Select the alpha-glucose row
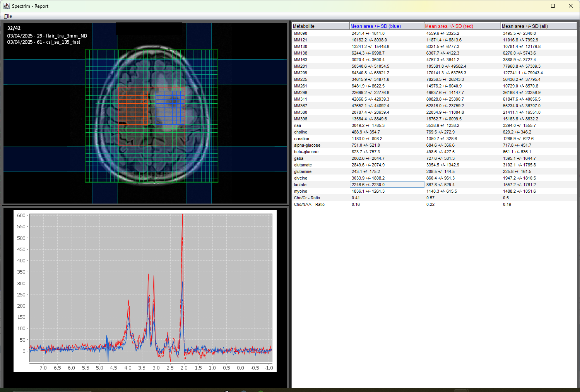Screen dimensions: 580x392 tap(435, 145)
